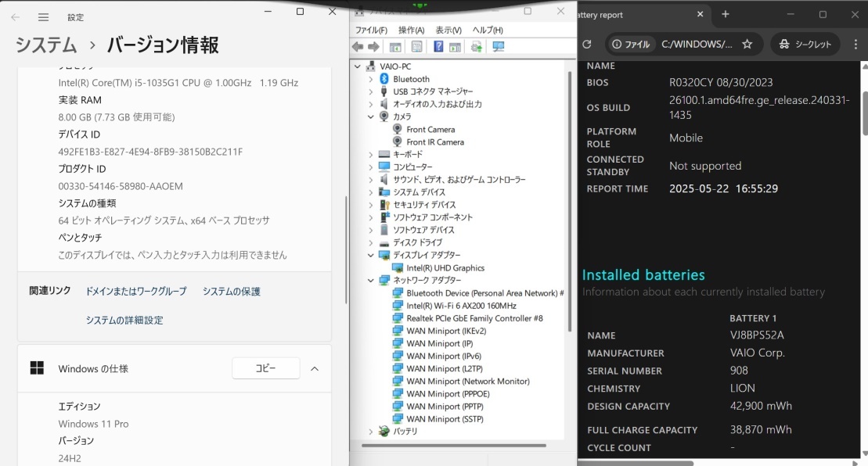The width and height of the screenshot is (868, 466).
Task: Click the Chrome address bar URL
Action: point(697,45)
